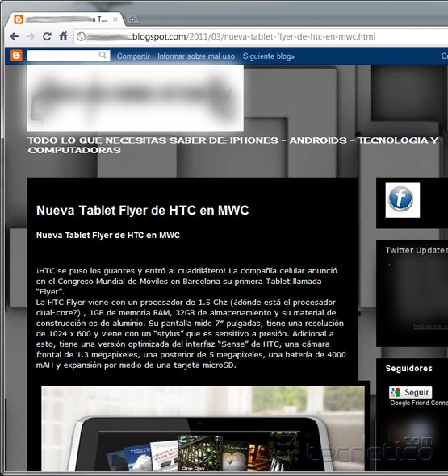Click the globe icon in the address bar
Viewport: 448px width, 476px height.
[x=81, y=37]
